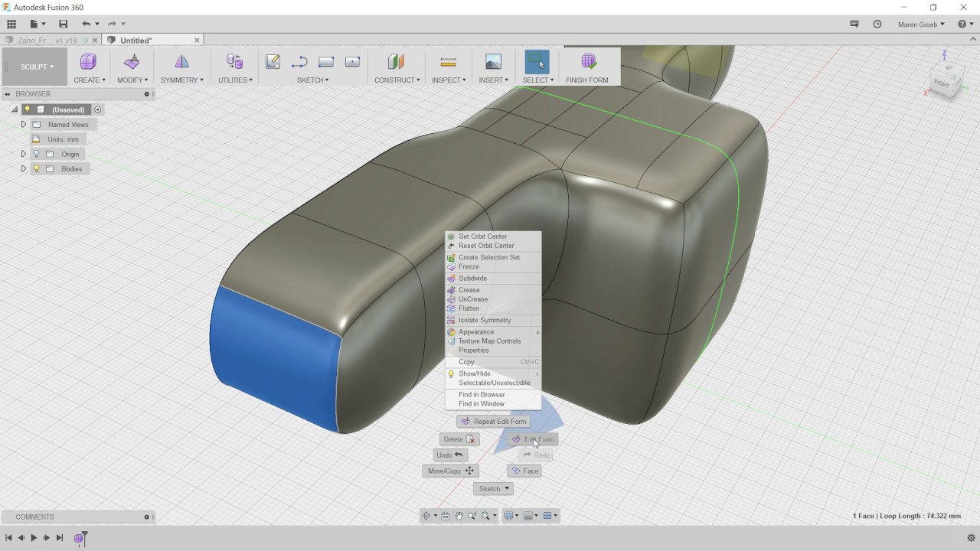Screen dimensions: 980x551
Task: Open the MODIFY dropdown menu
Action: pyautogui.click(x=132, y=80)
